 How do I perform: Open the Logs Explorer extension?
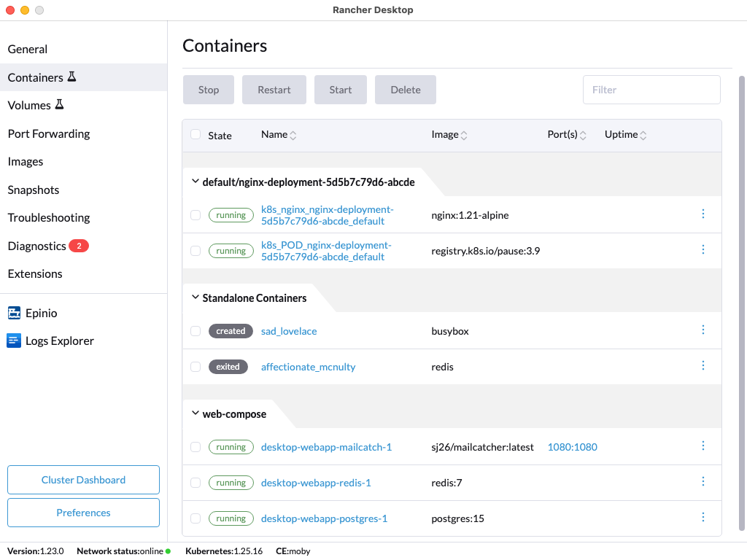(x=83, y=341)
